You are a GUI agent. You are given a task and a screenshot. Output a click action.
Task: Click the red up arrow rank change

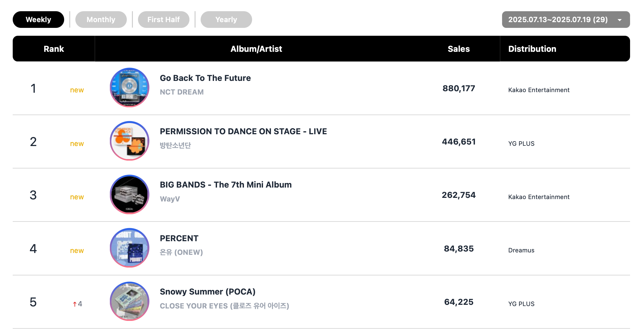pyautogui.click(x=75, y=304)
